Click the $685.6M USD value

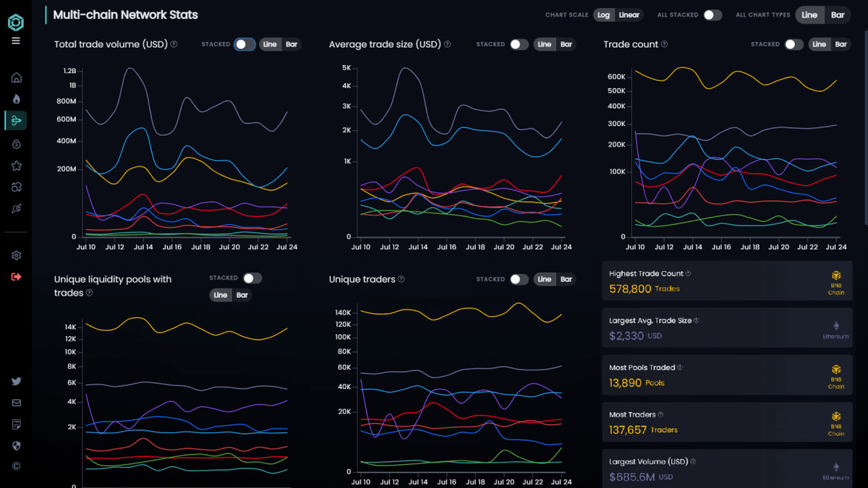(x=641, y=476)
